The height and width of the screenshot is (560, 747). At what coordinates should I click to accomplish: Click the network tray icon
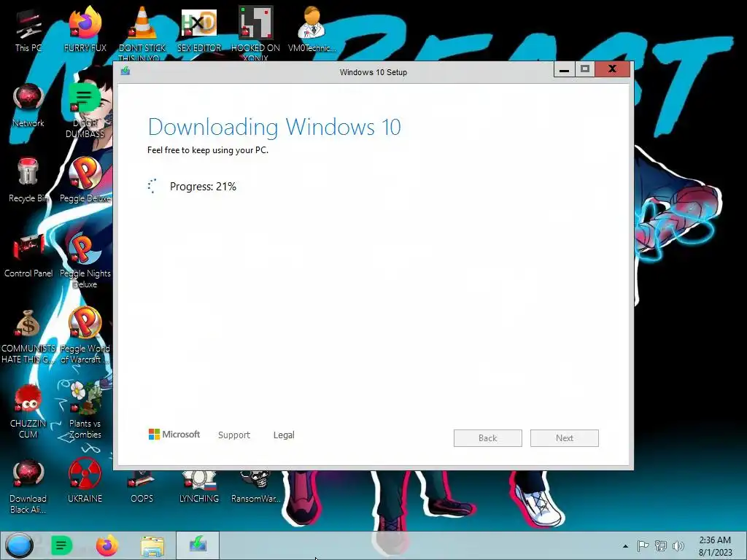661,546
